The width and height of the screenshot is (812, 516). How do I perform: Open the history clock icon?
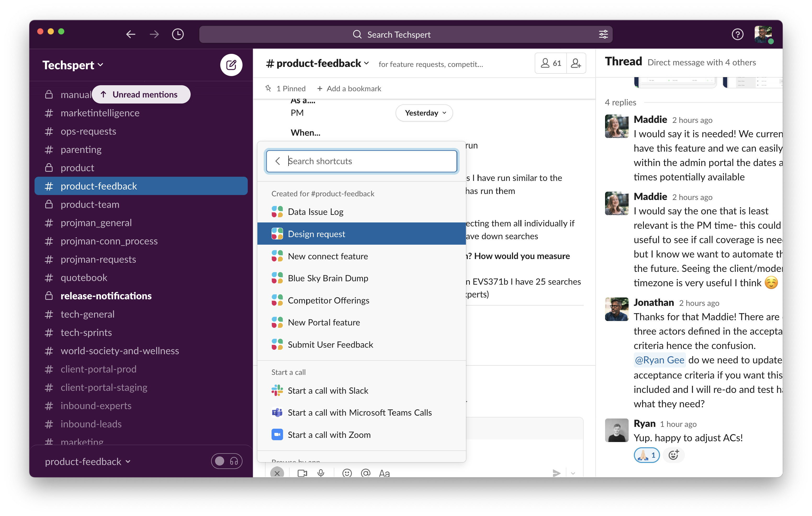[178, 35]
